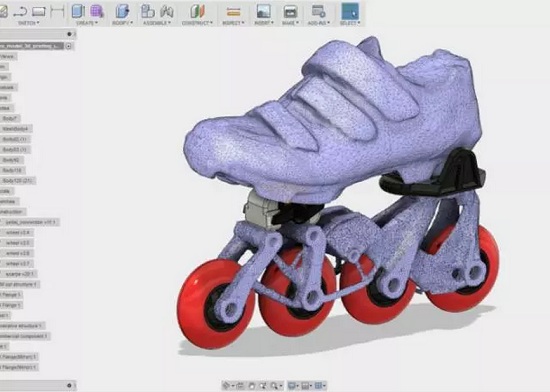Open the CREATE dropdown menu
550x392 pixels.
point(87,23)
